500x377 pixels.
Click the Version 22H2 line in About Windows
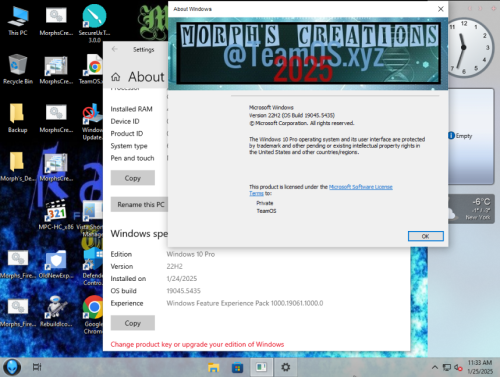click(x=292, y=115)
